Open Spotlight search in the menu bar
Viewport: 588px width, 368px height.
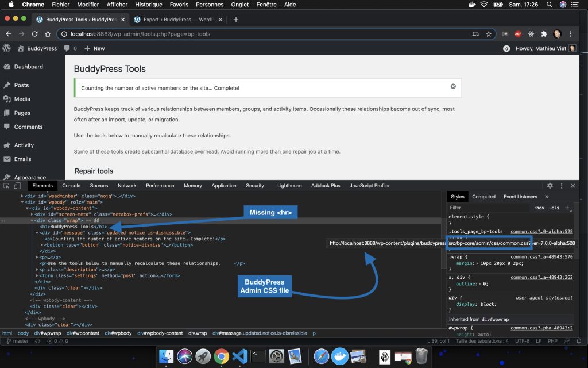(x=550, y=5)
